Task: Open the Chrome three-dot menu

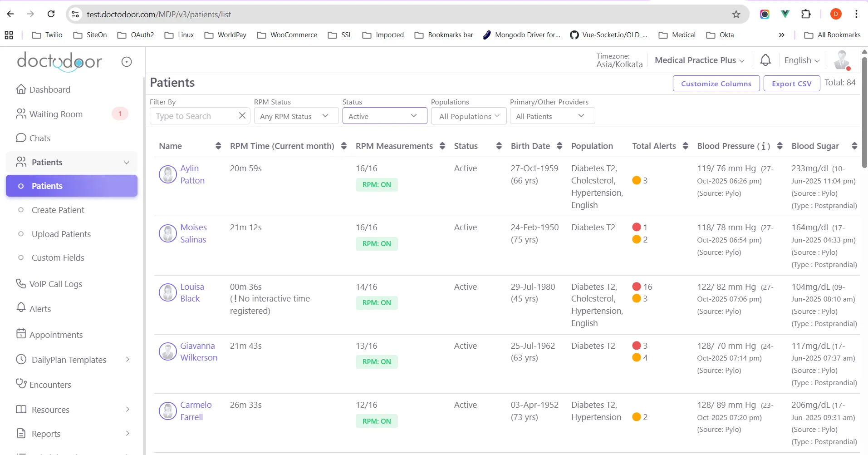Action: pos(856,14)
